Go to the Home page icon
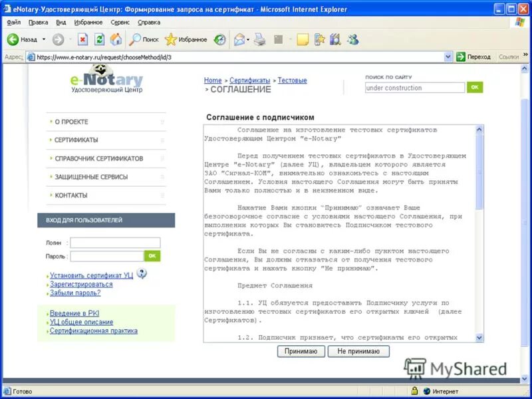Image resolution: width=532 pixels, height=399 pixels. coord(116,40)
